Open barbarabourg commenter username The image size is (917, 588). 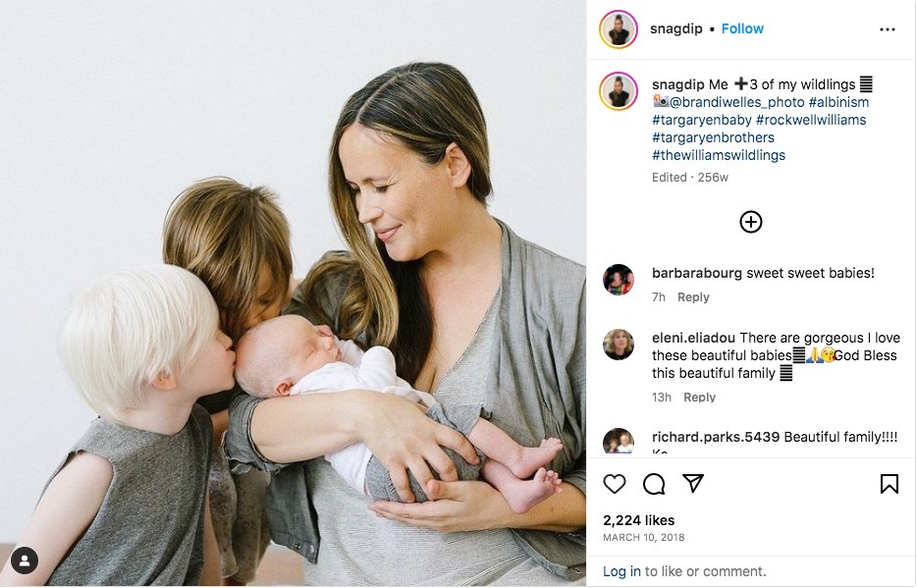coord(696,273)
